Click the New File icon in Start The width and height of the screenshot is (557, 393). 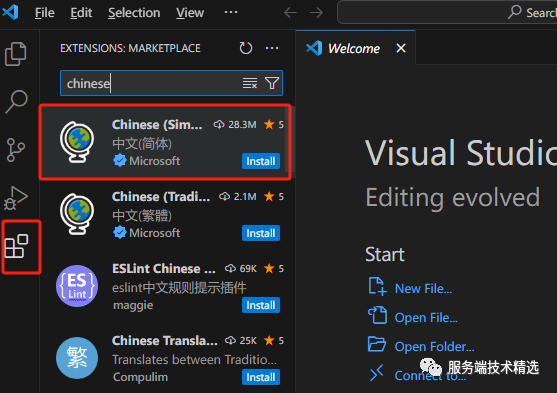point(377,286)
